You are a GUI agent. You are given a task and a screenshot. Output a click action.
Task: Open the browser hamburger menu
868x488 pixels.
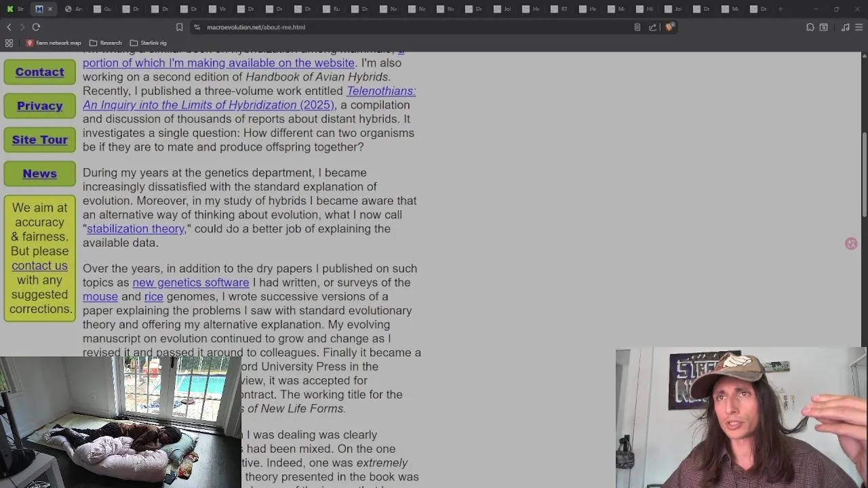point(859,27)
